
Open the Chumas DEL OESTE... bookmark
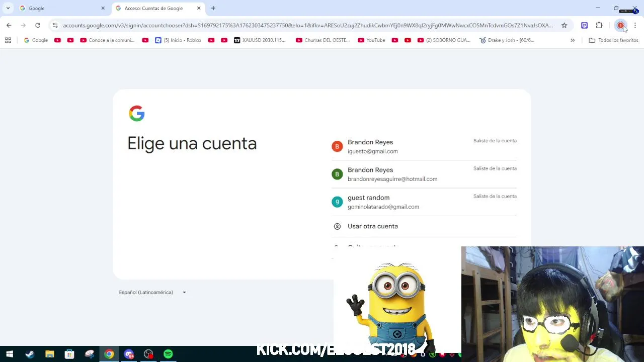click(x=323, y=40)
